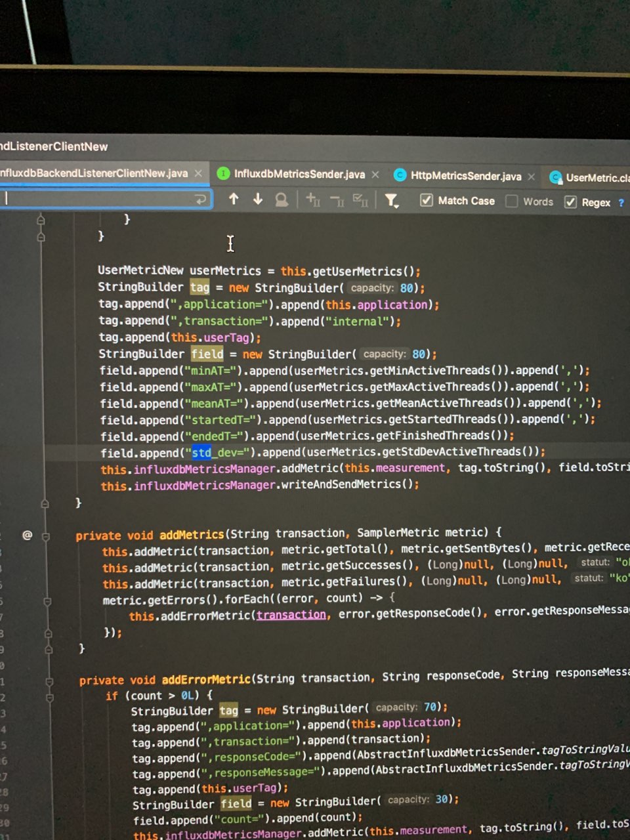Open the search filter options dropdown

392,201
